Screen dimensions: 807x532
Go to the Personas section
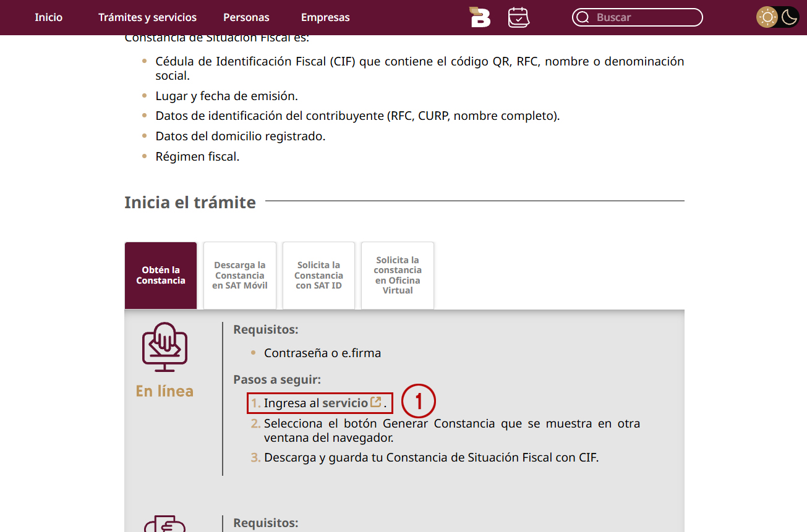(246, 17)
